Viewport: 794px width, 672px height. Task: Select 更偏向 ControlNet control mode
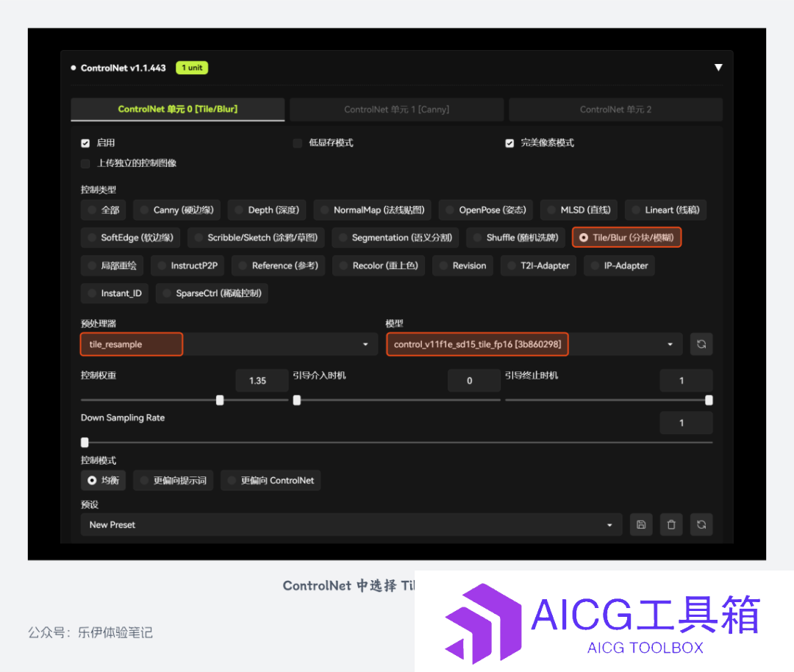pyautogui.click(x=271, y=480)
